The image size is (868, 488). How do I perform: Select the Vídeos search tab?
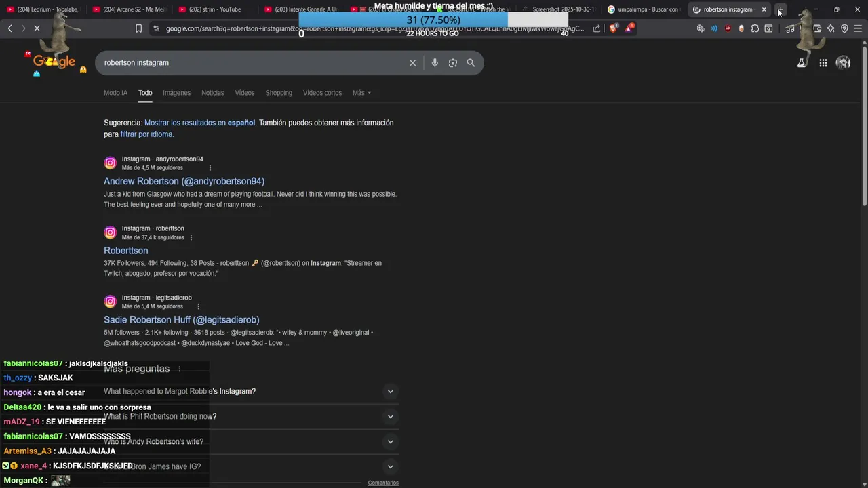pos(245,93)
